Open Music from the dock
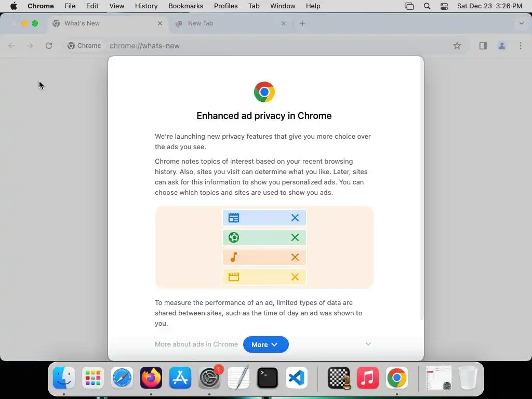This screenshot has width=532, height=399. (368, 378)
